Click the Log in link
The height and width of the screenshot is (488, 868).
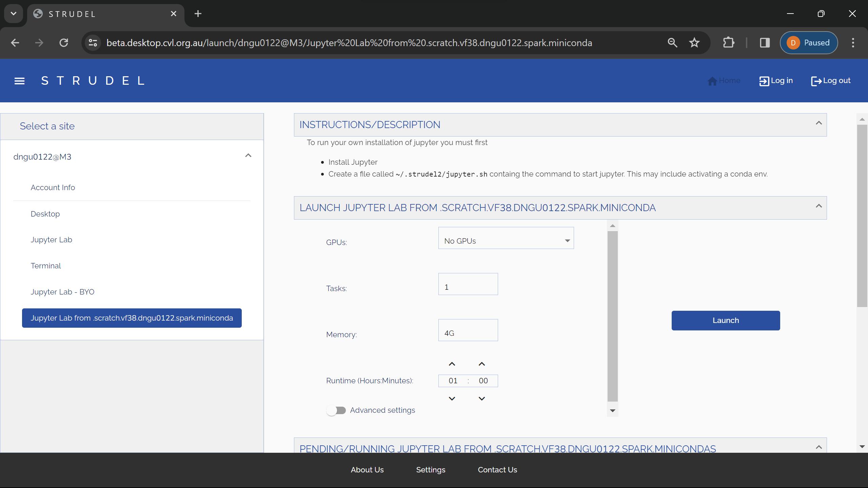[776, 81]
